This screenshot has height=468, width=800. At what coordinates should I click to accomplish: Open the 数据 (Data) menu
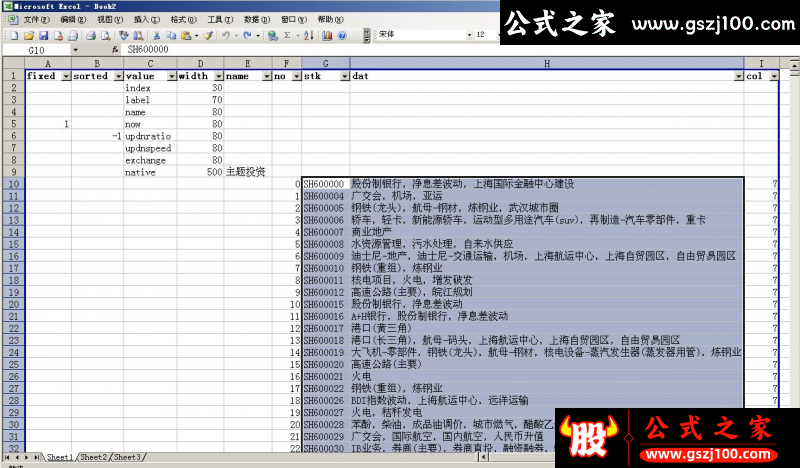tap(257, 19)
